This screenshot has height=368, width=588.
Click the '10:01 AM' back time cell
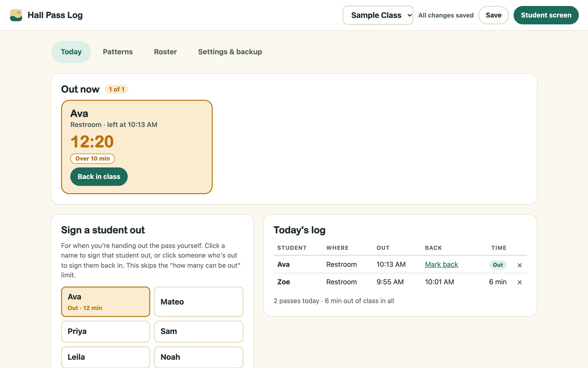click(439, 282)
